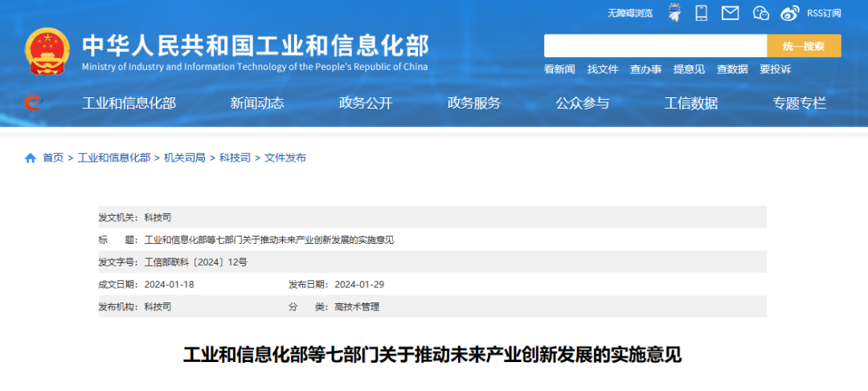
Task: Click the 分类 value 高技术管理
Action: (x=357, y=307)
